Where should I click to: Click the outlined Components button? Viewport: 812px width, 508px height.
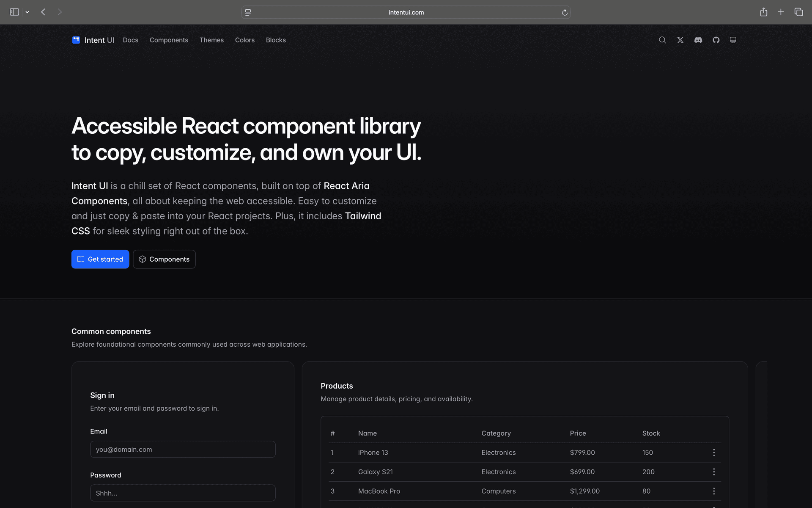pos(164,259)
